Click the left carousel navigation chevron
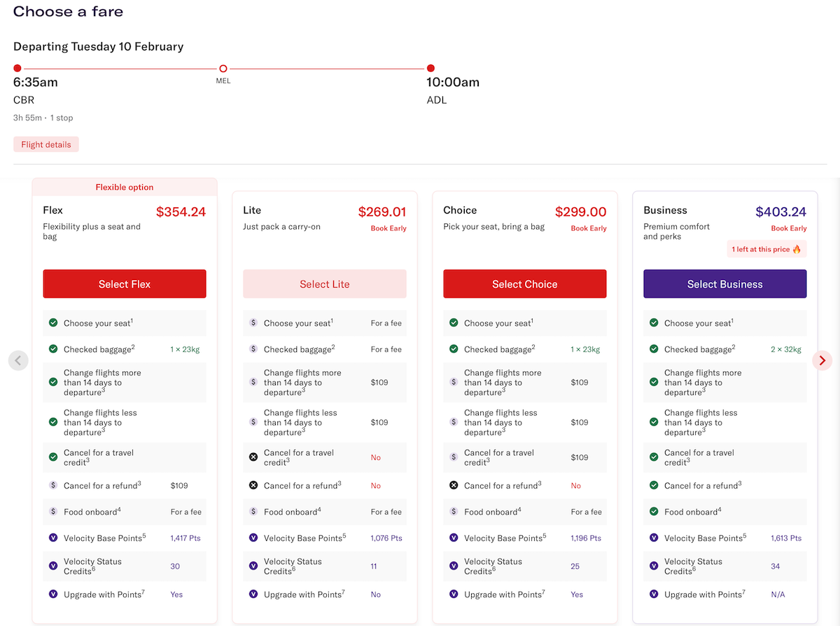Image resolution: width=840 pixels, height=626 pixels. point(18,360)
